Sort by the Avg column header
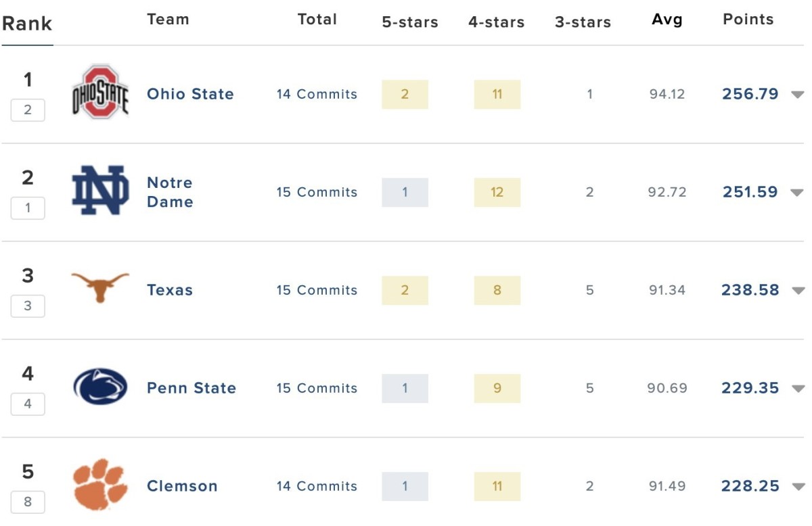The width and height of the screenshot is (812, 526). (667, 20)
